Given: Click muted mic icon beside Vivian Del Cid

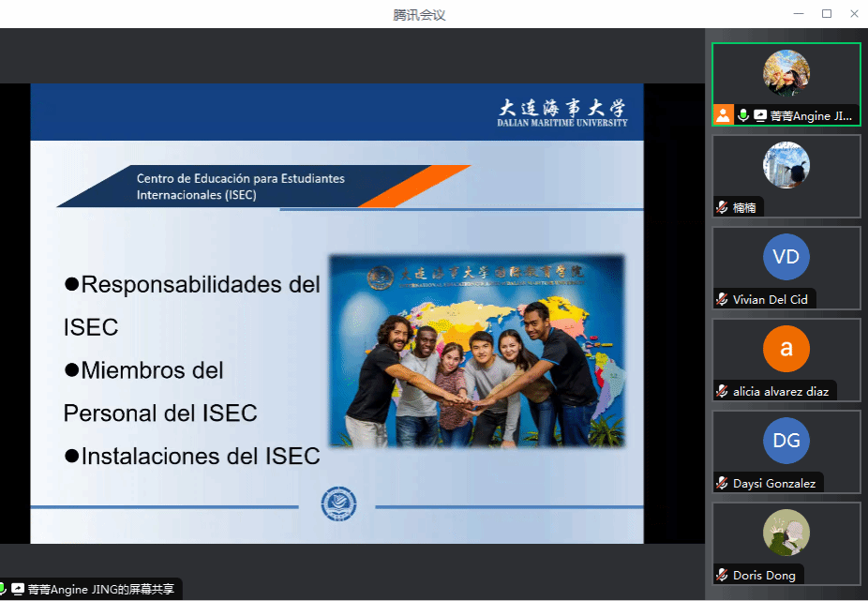Looking at the screenshot, I should click(x=723, y=299).
